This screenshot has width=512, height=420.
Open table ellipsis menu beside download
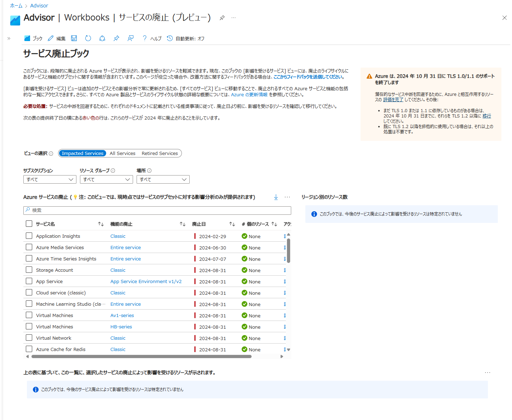(287, 197)
